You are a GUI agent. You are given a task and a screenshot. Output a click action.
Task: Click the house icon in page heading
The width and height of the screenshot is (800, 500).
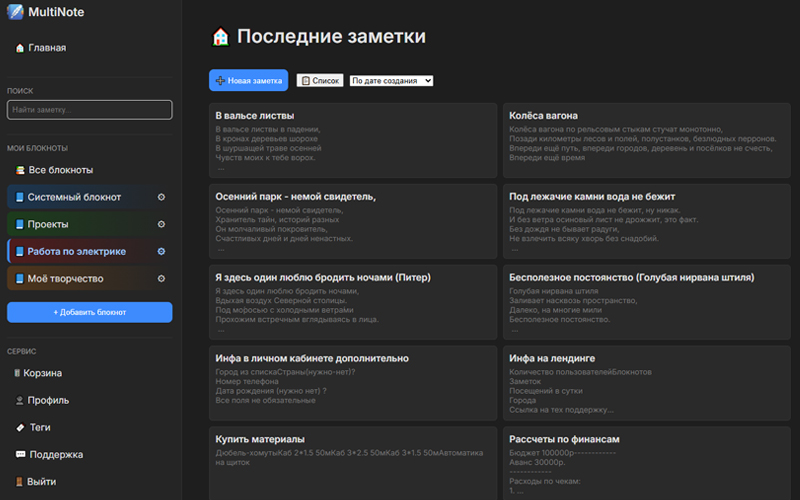coord(220,37)
